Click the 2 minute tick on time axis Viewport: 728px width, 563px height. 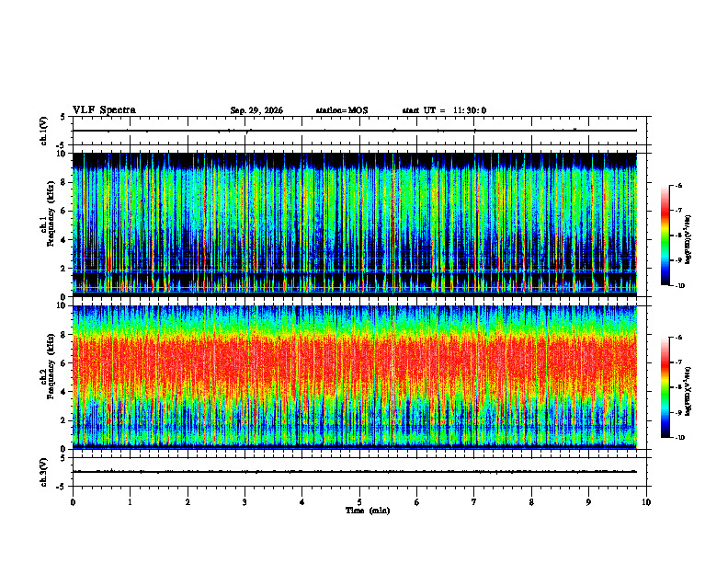188,502
